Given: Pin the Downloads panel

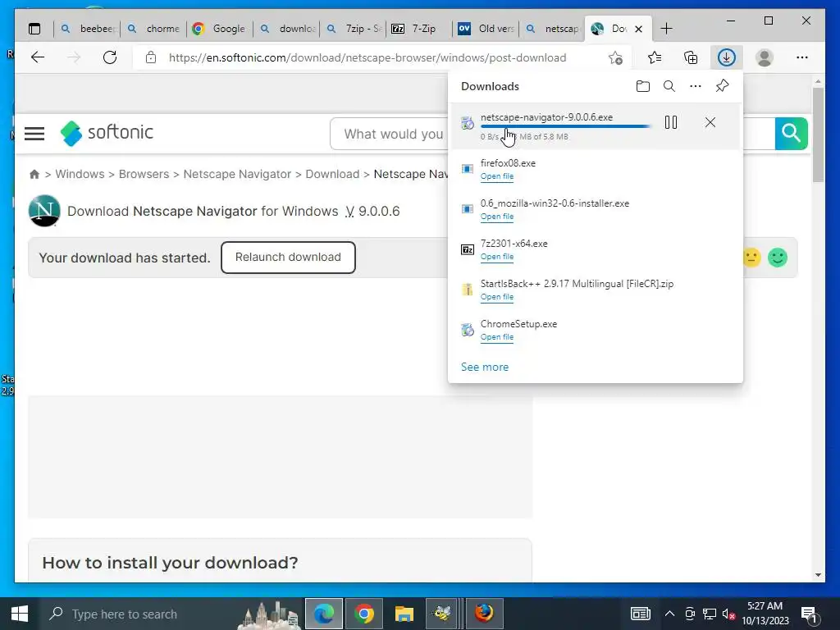Looking at the screenshot, I should click(x=722, y=85).
